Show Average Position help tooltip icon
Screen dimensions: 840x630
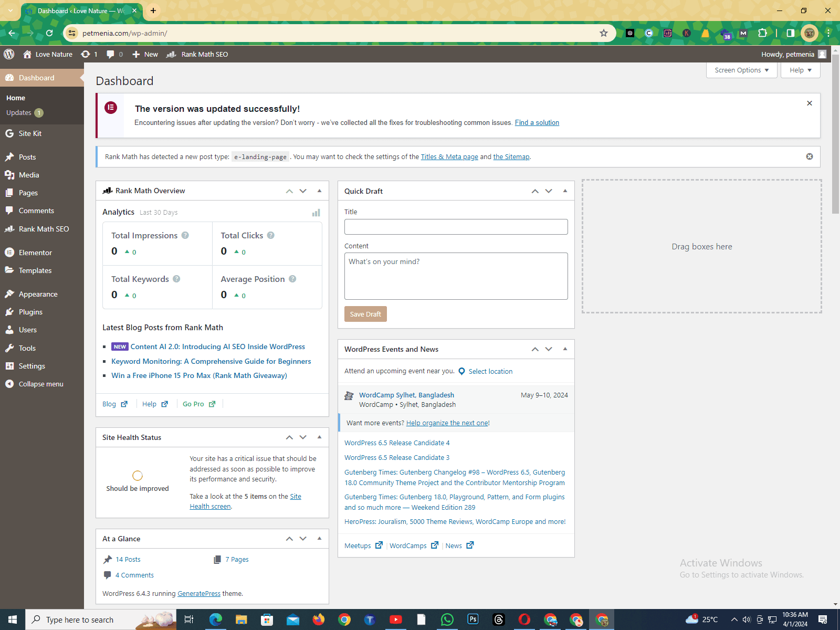click(292, 279)
